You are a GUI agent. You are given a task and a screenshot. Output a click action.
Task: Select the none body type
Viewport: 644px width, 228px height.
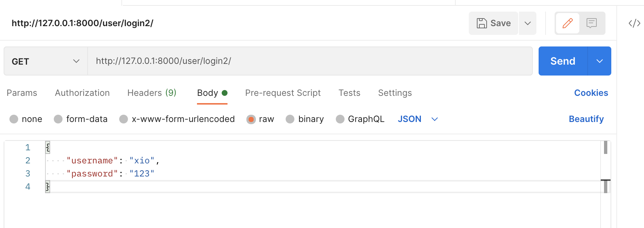14,119
